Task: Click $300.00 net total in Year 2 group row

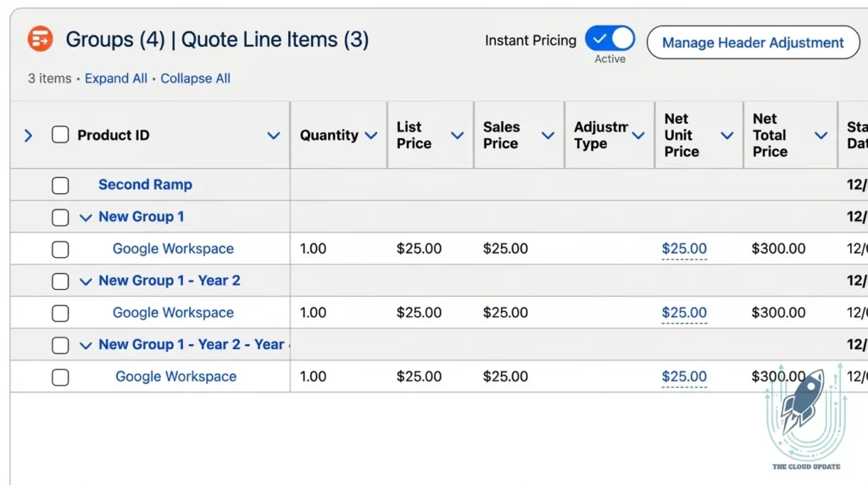Action: (778, 313)
